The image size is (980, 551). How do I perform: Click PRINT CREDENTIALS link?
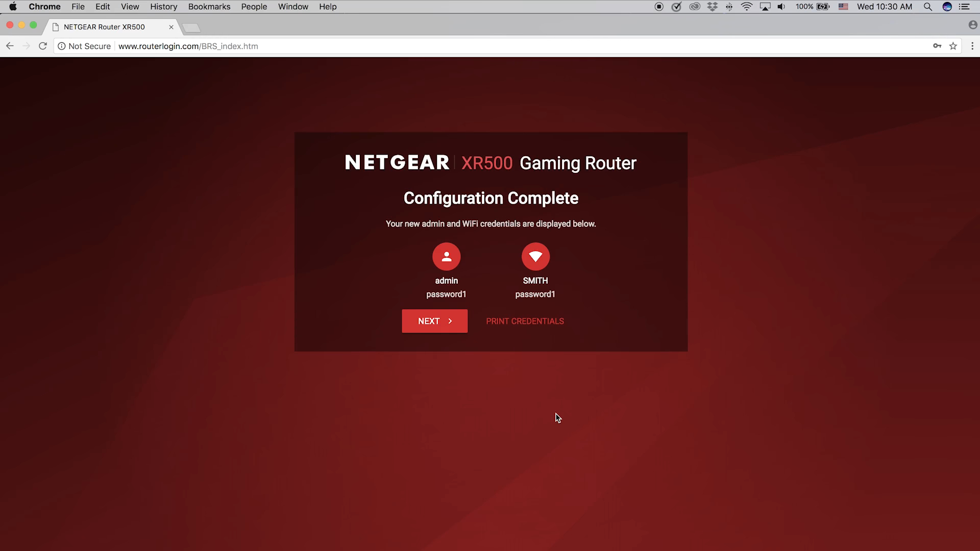(525, 321)
